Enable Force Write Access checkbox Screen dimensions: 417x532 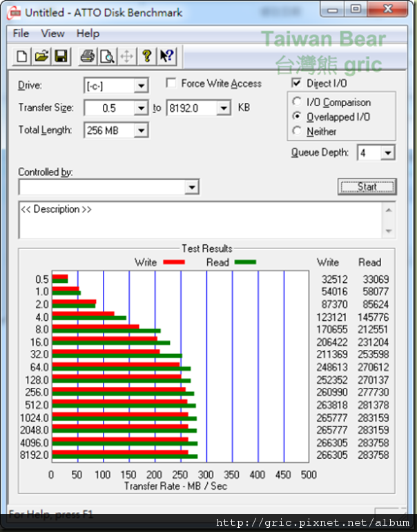(171, 83)
